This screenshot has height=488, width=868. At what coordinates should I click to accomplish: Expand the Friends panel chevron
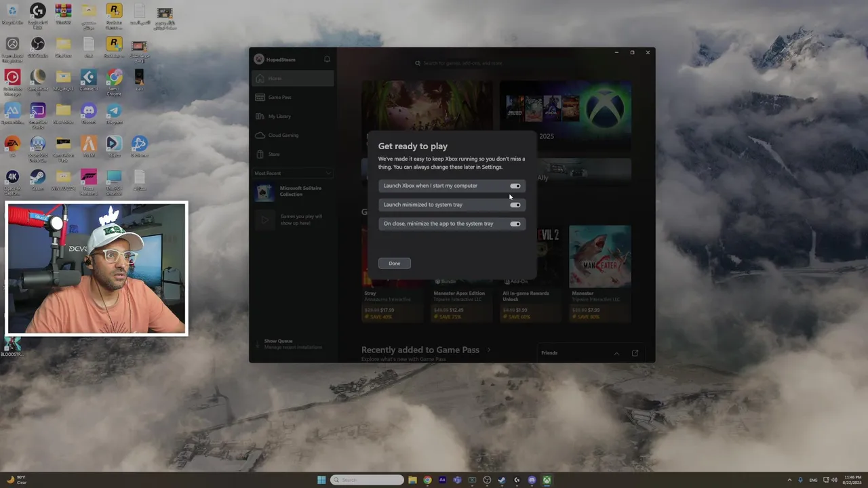pos(616,353)
